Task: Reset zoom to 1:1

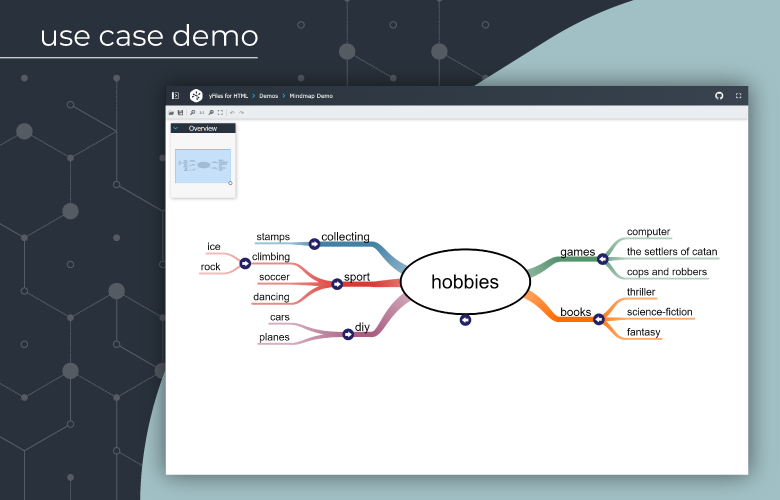Action: [202, 113]
